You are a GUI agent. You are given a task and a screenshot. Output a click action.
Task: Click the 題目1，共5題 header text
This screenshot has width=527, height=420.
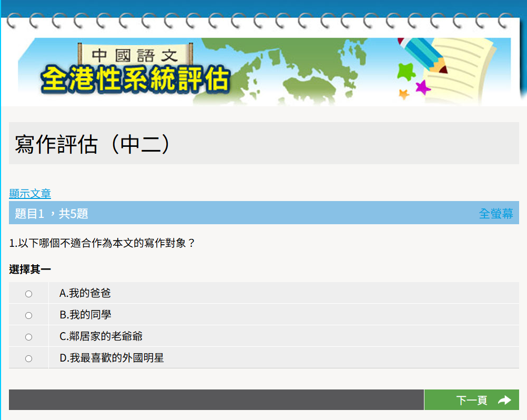(52, 213)
